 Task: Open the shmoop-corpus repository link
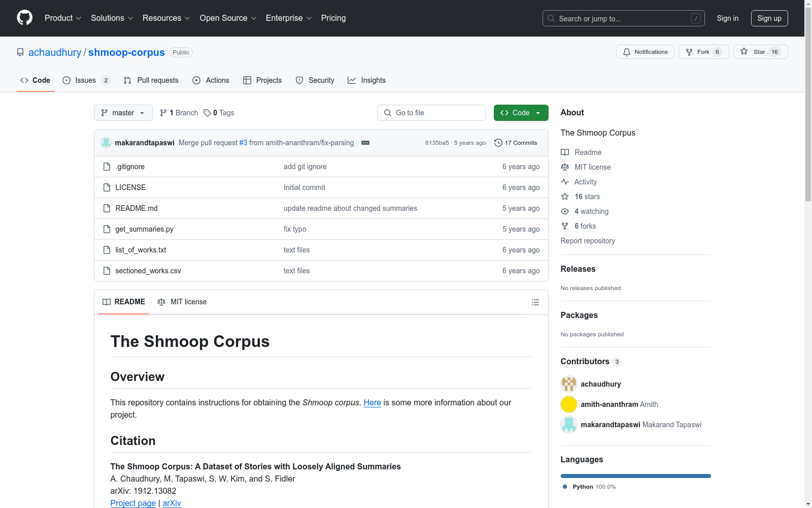pyautogui.click(x=126, y=52)
